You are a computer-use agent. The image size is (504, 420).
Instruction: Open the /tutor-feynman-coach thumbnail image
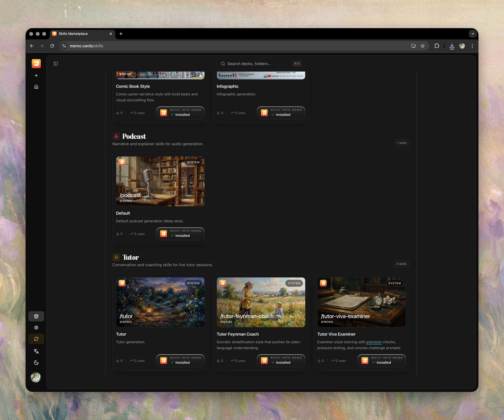click(x=261, y=302)
